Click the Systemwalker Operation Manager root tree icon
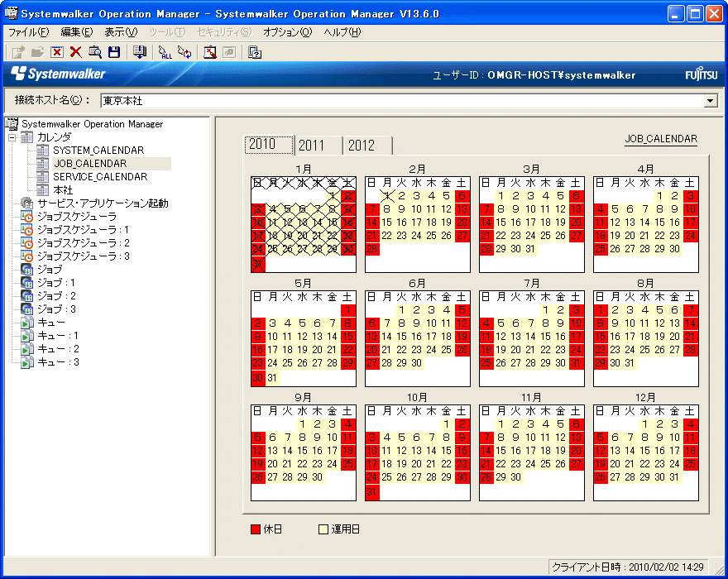The width and height of the screenshot is (728, 579). pos(12,124)
